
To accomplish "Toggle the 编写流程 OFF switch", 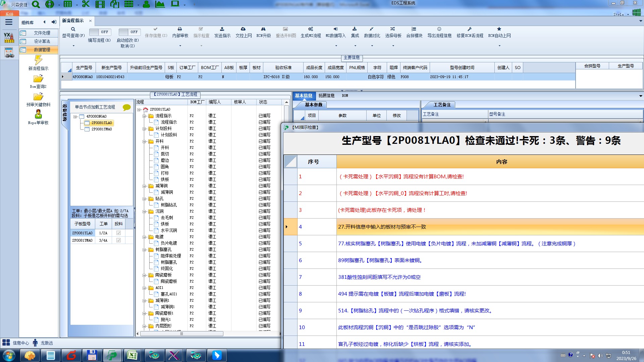I will pyautogui.click(x=99, y=32).
